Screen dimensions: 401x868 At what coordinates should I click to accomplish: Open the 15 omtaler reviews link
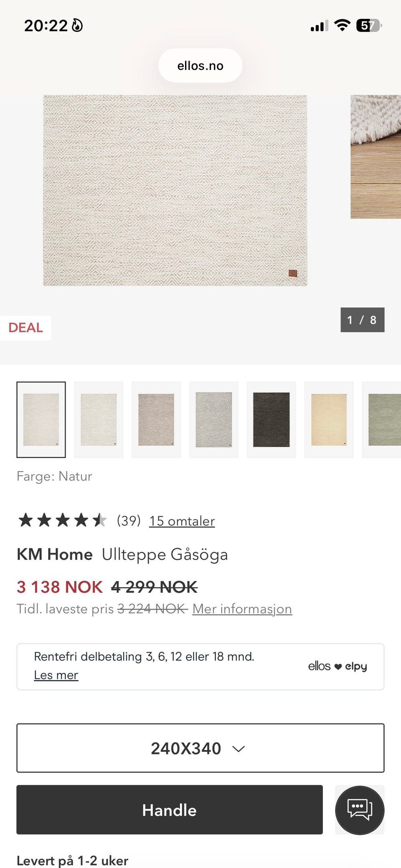pyautogui.click(x=182, y=521)
